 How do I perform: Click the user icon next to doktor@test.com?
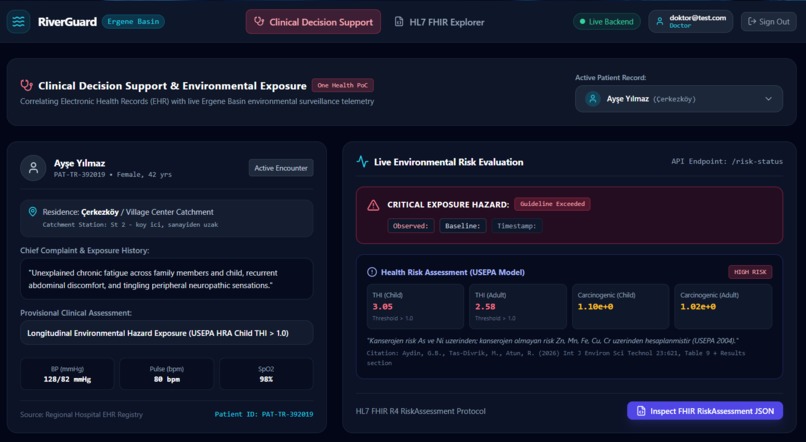click(x=660, y=22)
